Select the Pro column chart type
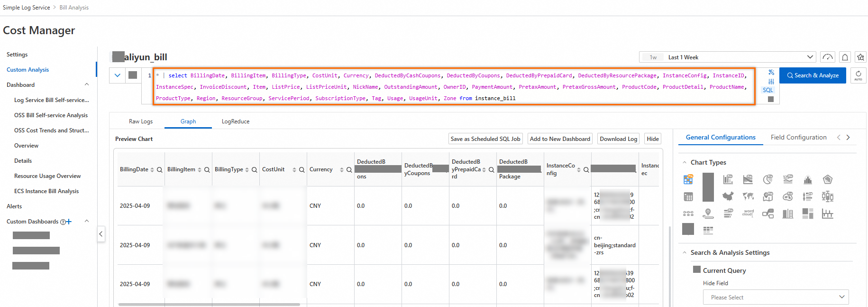 click(x=728, y=179)
